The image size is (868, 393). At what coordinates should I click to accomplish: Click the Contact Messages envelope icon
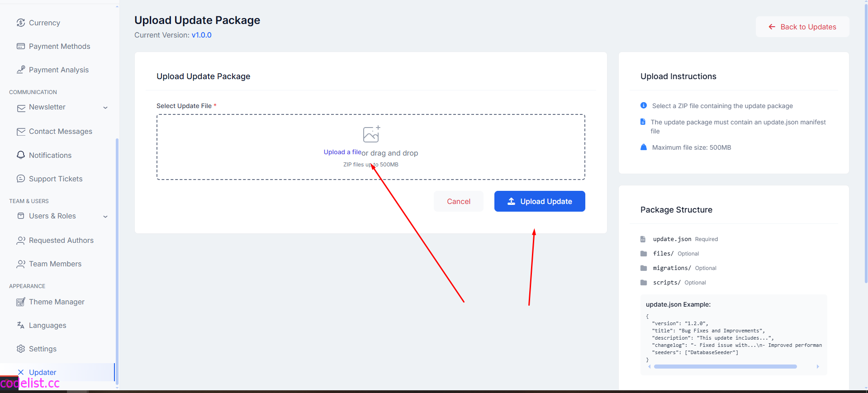point(21,132)
